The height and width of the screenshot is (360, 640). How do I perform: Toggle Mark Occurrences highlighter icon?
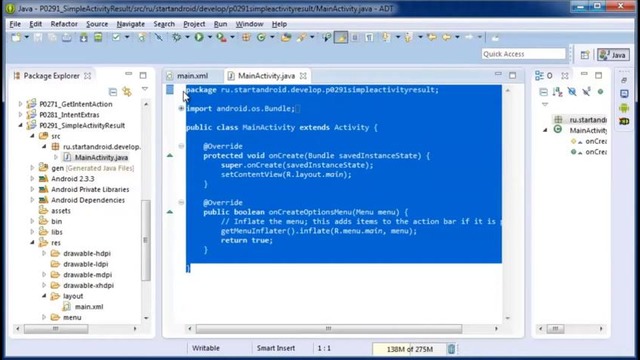[341, 38]
